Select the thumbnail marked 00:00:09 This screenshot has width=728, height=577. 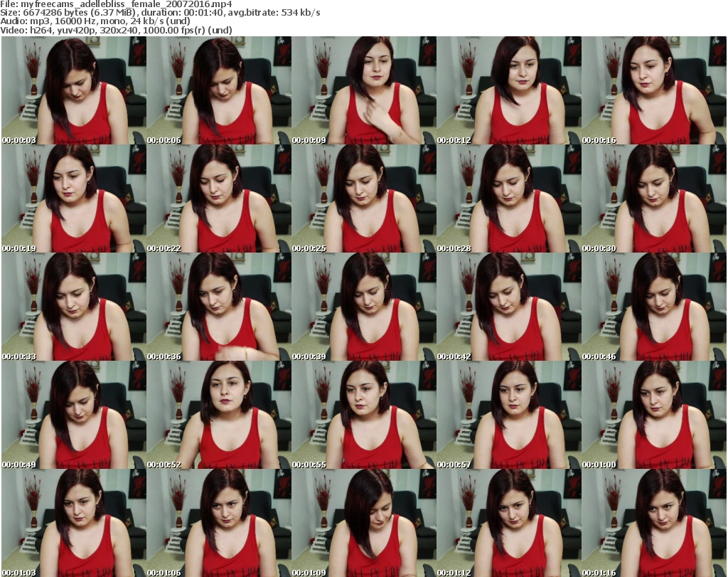pyautogui.click(x=364, y=90)
